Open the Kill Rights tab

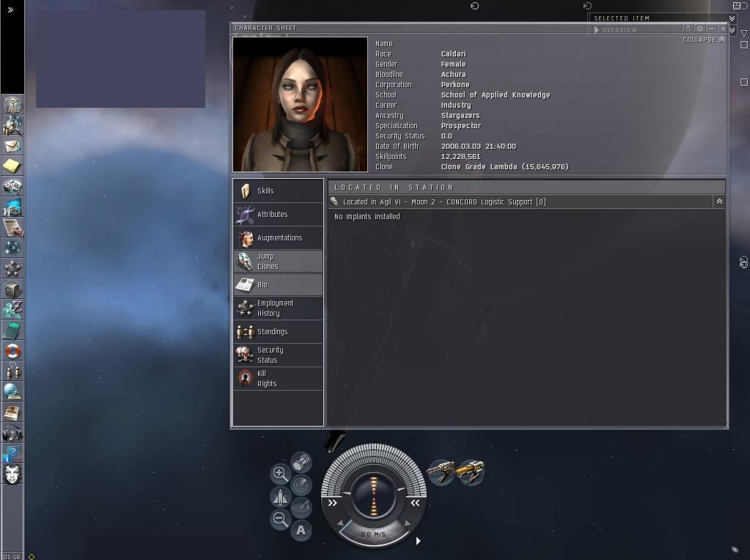point(278,378)
